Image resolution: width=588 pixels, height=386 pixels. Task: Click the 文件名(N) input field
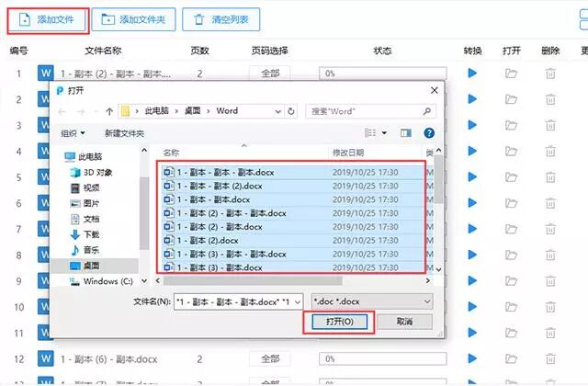pyautogui.click(x=239, y=301)
